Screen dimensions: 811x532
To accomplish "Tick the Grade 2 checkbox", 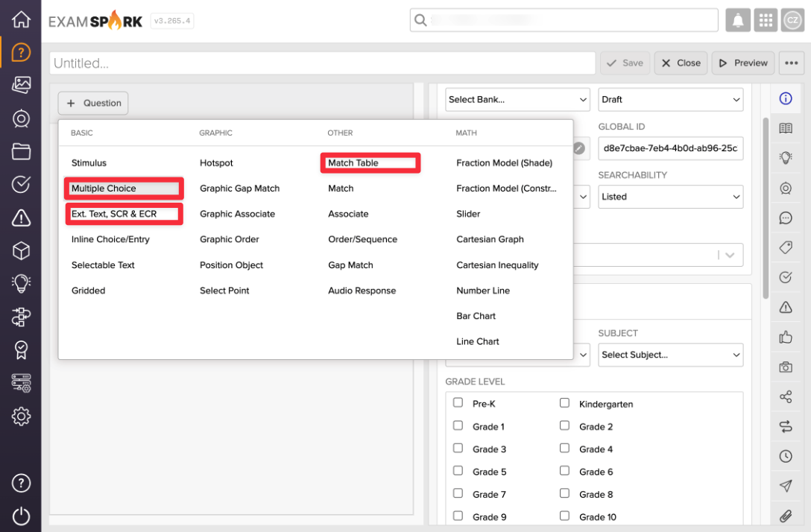I will click(x=564, y=425).
